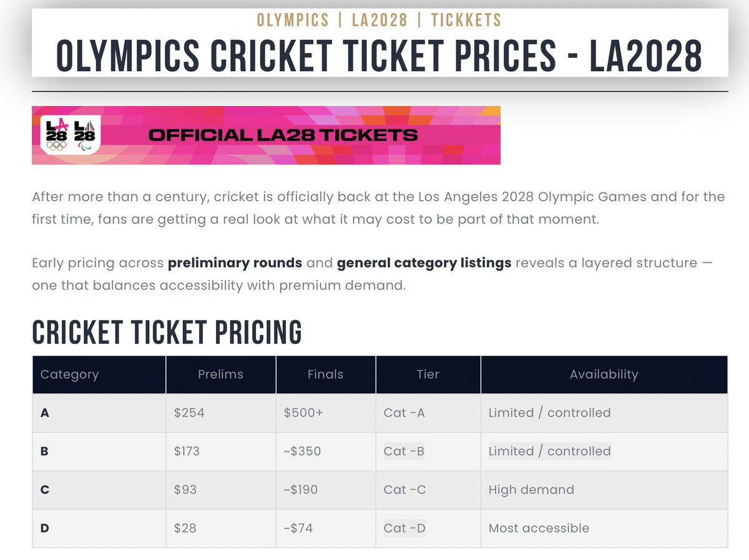Click the $254 prelims price

pyautogui.click(x=189, y=413)
